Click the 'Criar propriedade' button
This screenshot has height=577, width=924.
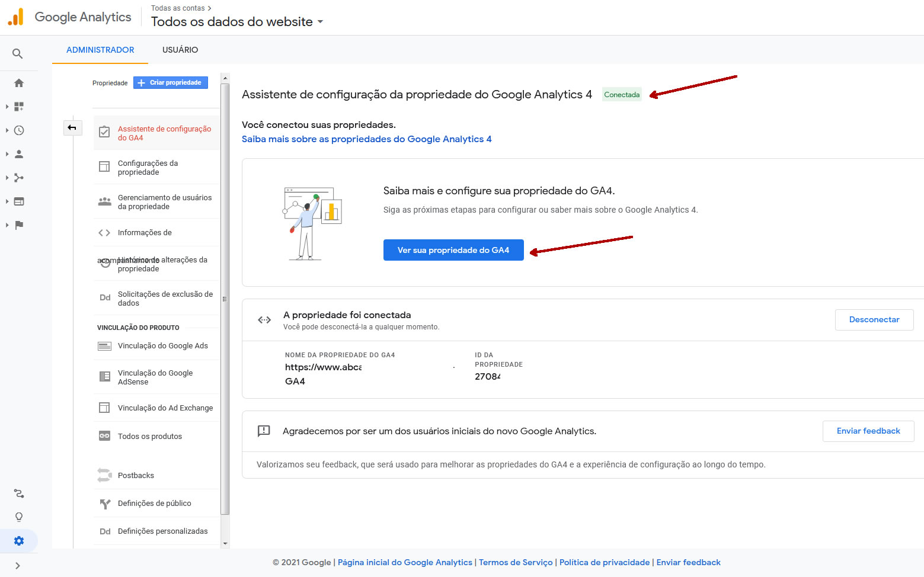[x=171, y=83]
